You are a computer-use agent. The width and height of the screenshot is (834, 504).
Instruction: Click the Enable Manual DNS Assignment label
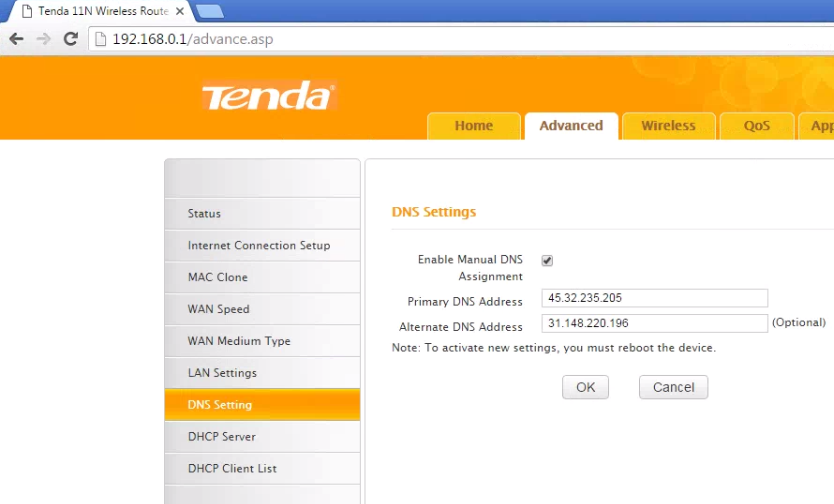click(470, 268)
